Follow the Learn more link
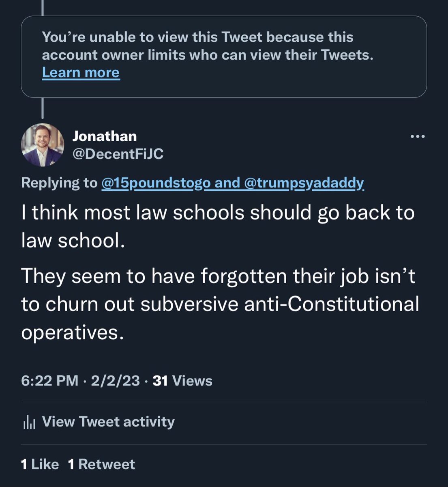448x487 pixels. 81,73
